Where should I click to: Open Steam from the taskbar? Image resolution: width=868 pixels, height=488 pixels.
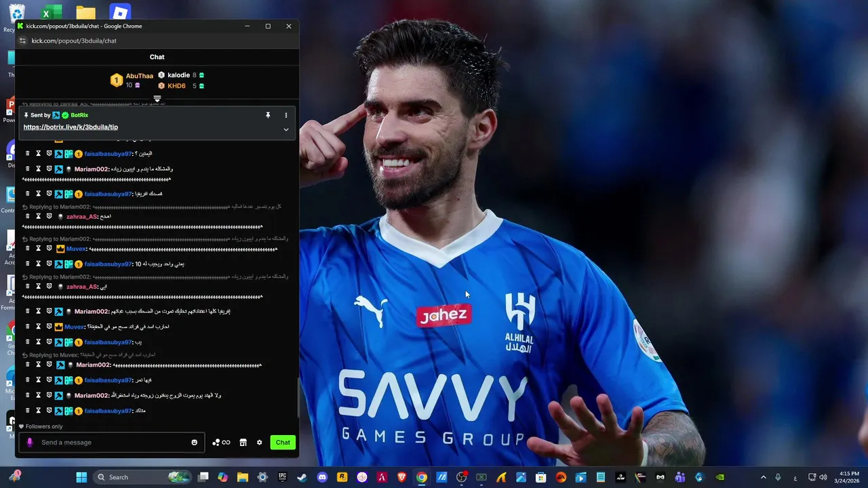point(302,477)
